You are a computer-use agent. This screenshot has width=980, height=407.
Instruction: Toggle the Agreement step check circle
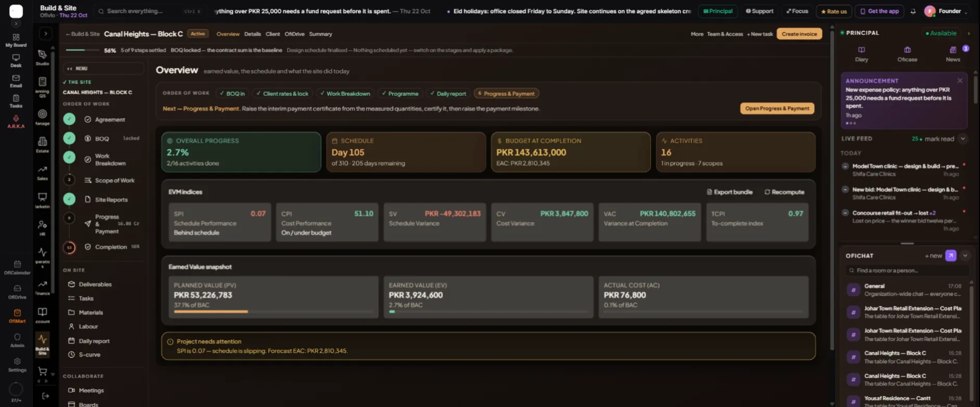(x=69, y=119)
